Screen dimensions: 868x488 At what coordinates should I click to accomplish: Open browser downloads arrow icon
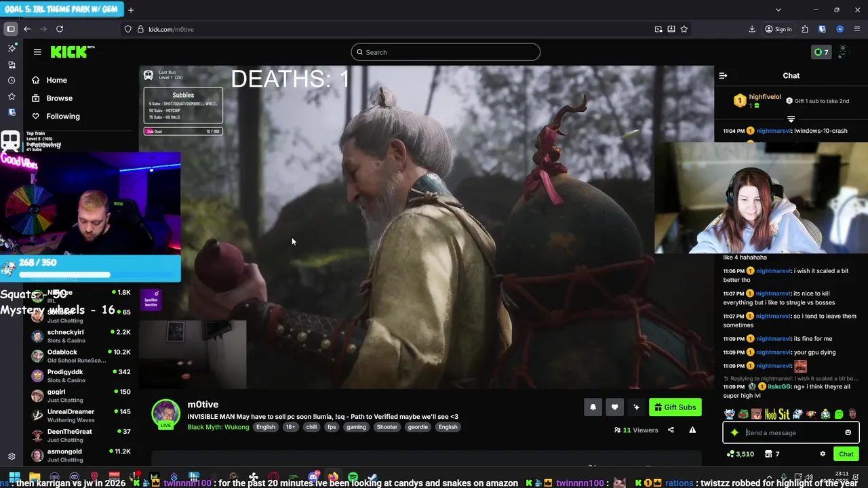pyautogui.click(x=752, y=29)
